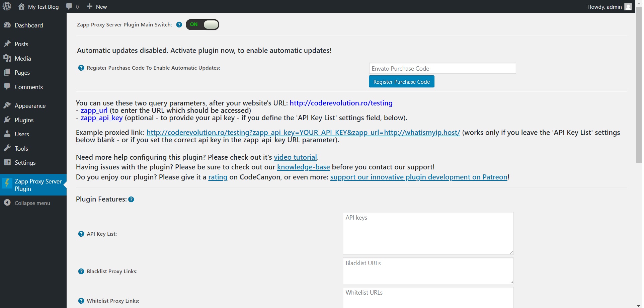Click the scrollbar up arrow
Image resolution: width=644 pixels, height=308 pixels.
639,3
